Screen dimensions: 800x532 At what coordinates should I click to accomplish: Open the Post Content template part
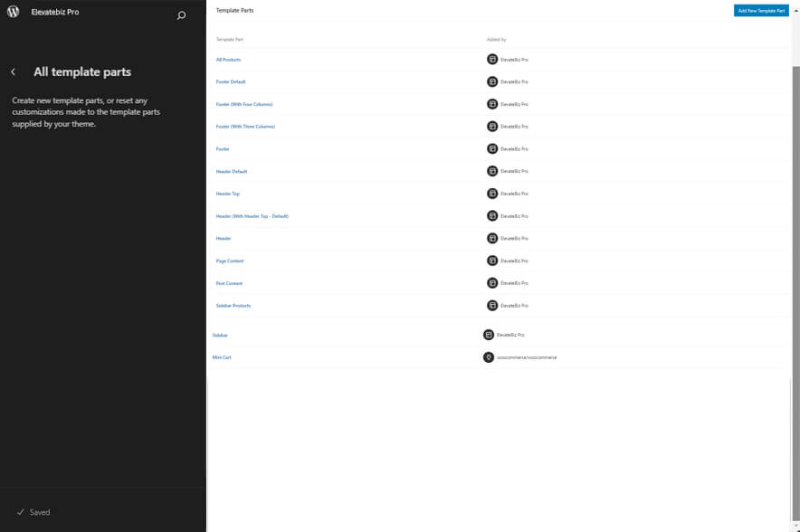(230, 283)
